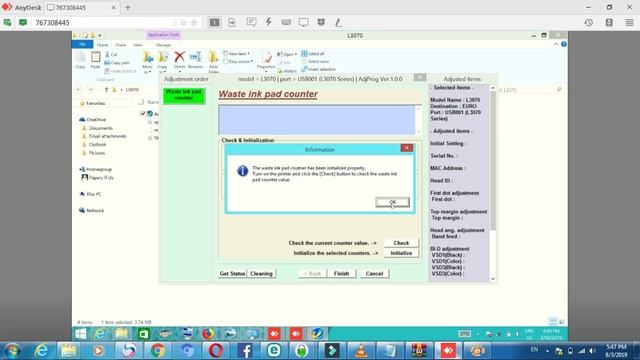
Task: Click Copy path in the ribbon
Action: [x=117, y=63]
